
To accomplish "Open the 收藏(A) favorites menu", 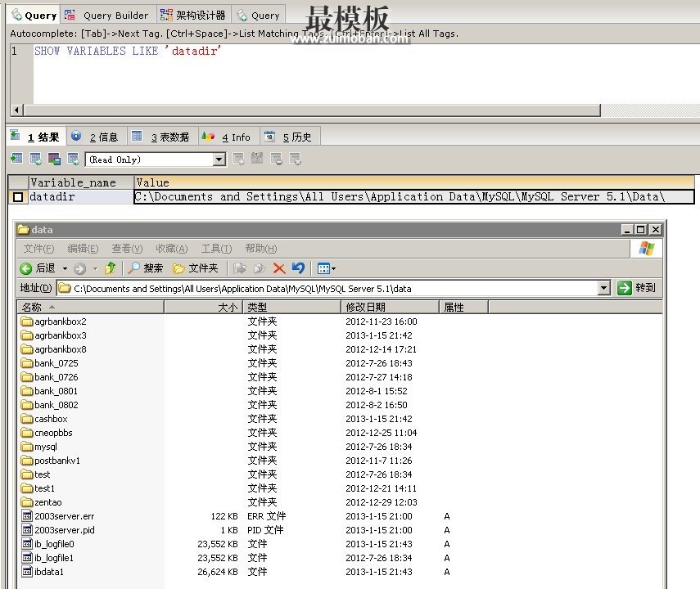I will click(172, 249).
